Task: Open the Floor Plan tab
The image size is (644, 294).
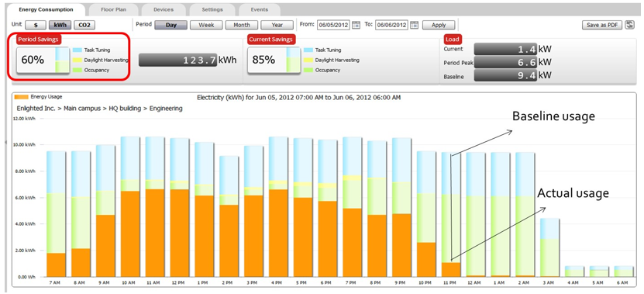Action: click(113, 9)
